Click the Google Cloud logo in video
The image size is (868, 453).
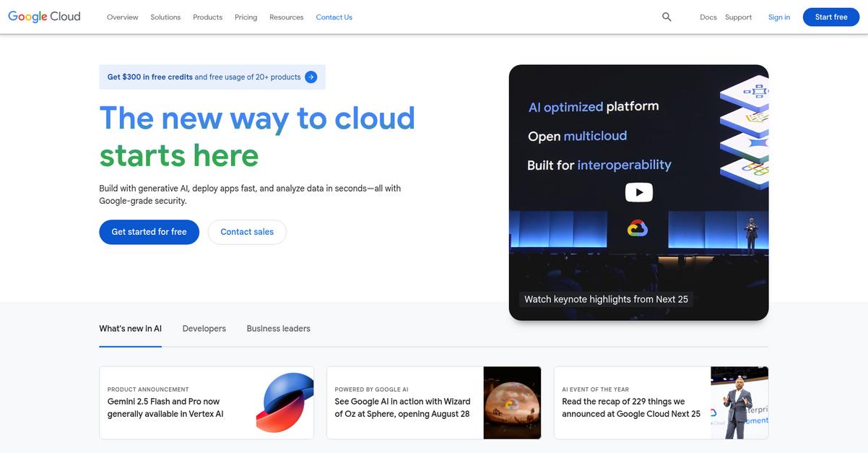coord(637,229)
